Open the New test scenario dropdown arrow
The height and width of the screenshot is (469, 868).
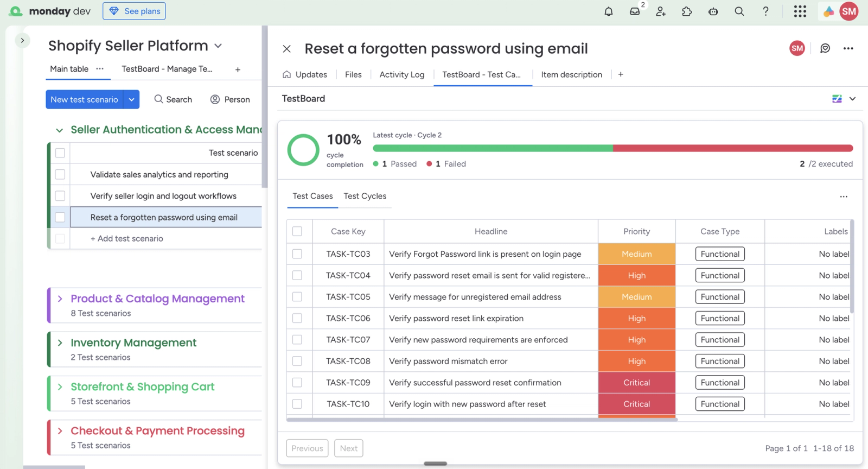coord(131,99)
